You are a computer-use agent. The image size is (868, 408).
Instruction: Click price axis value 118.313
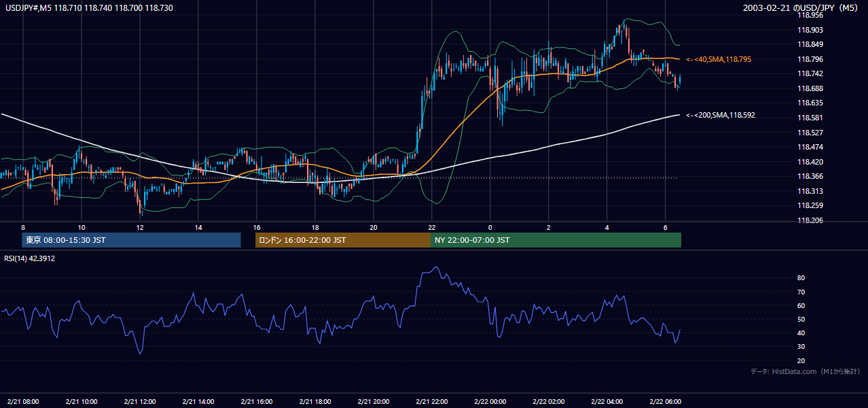pos(810,191)
